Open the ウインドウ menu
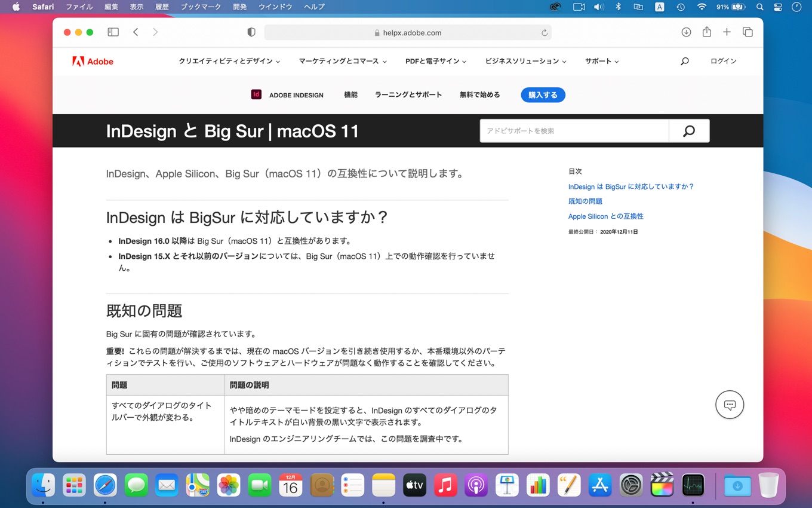 click(x=275, y=7)
